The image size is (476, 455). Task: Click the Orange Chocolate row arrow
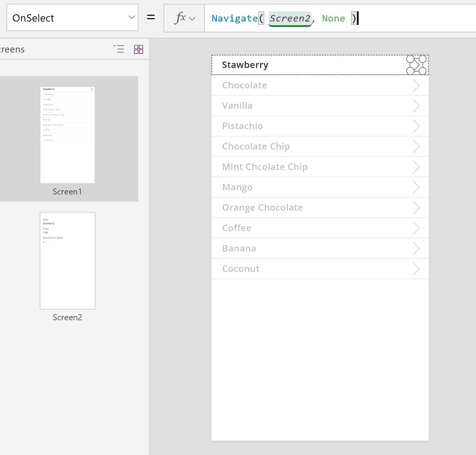click(x=416, y=208)
